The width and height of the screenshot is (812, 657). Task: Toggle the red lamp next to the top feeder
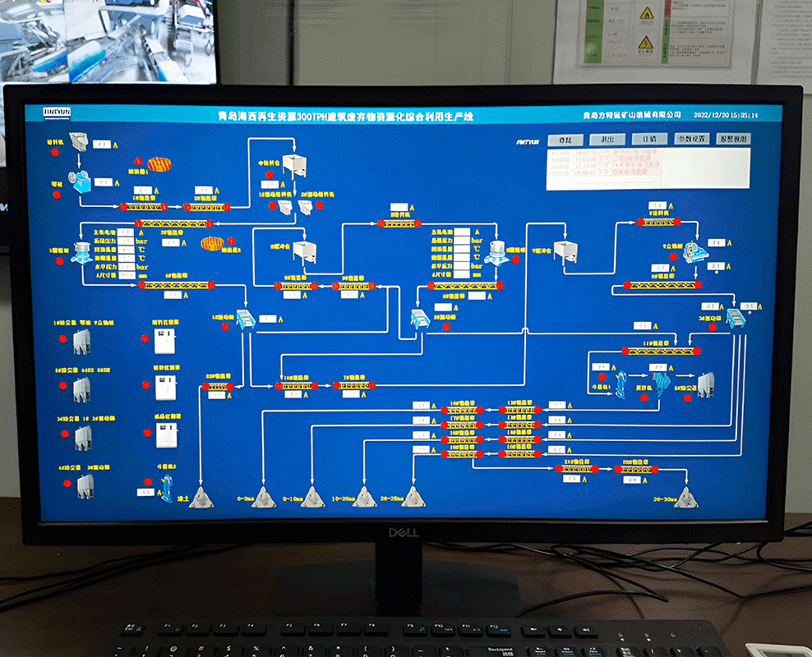point(55,152)
